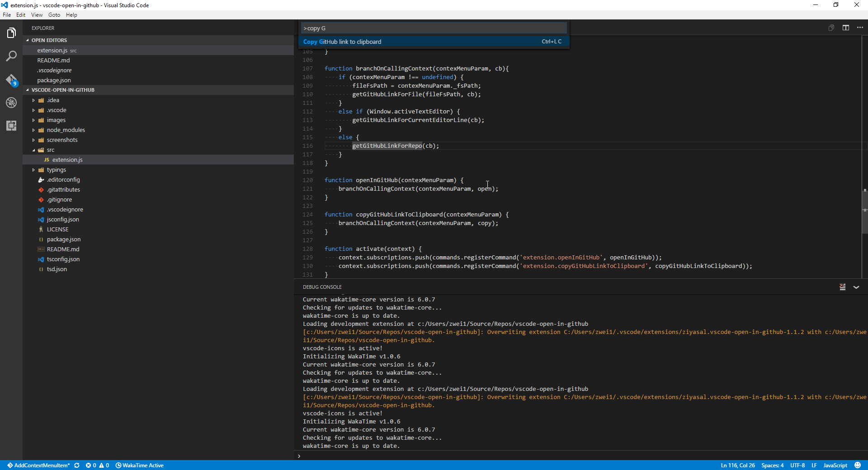The image size is (868, 470).
Task: Select .vscodeignore in Open Editors
Action: click(158, 70)
